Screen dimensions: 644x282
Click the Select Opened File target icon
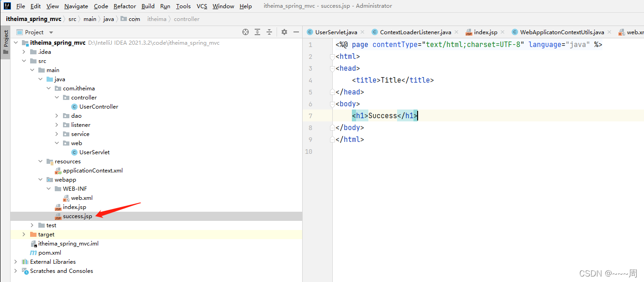pyautogui.click(x=246, y=32)
